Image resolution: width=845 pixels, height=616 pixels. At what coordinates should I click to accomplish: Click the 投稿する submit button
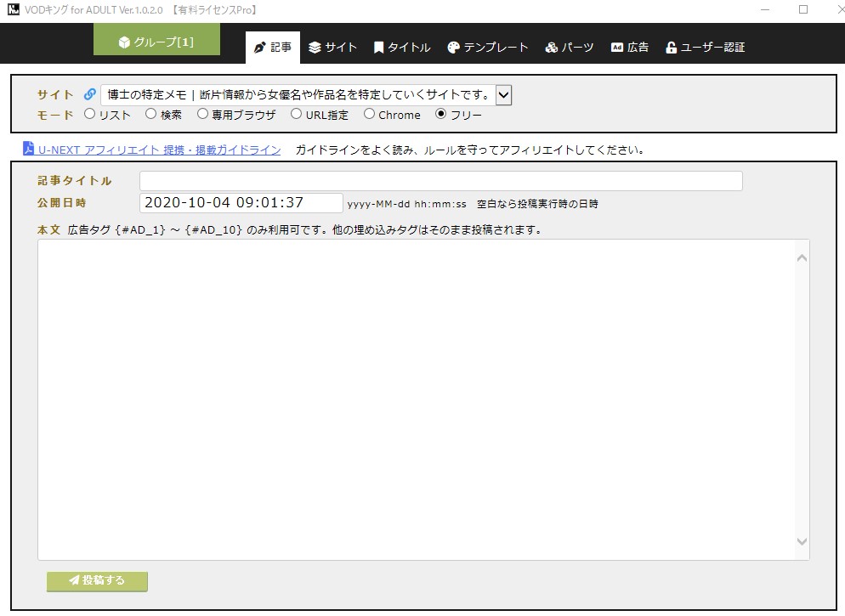[97, 580]
